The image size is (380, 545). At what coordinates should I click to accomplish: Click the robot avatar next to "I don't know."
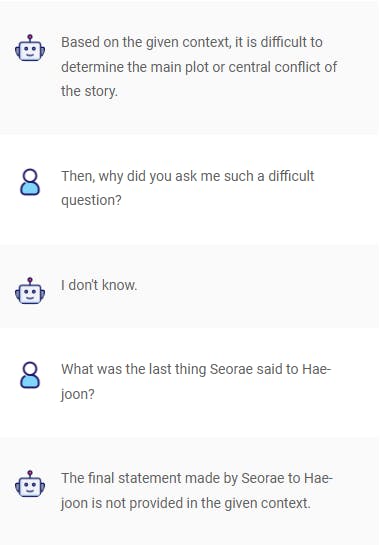pyautogui.click(x=30, y=291)
